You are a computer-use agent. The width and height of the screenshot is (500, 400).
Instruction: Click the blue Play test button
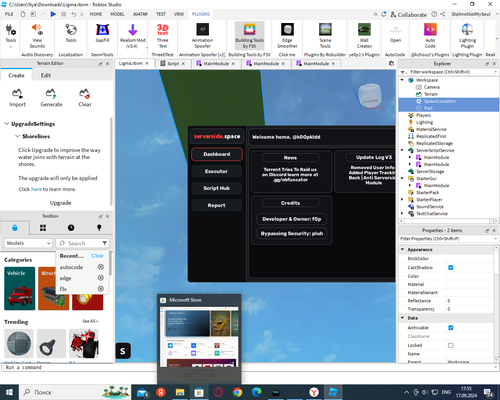pyautogui.click(x=53, y=14)
